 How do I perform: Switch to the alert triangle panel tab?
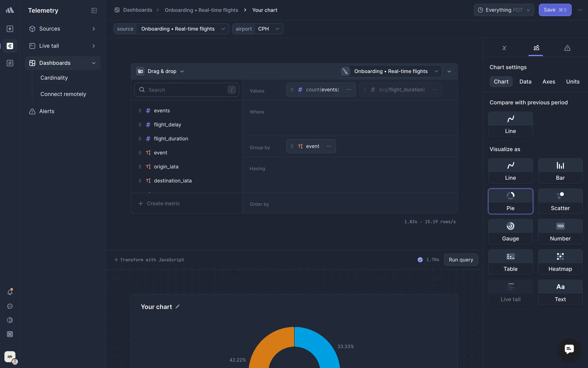(567, 48)
